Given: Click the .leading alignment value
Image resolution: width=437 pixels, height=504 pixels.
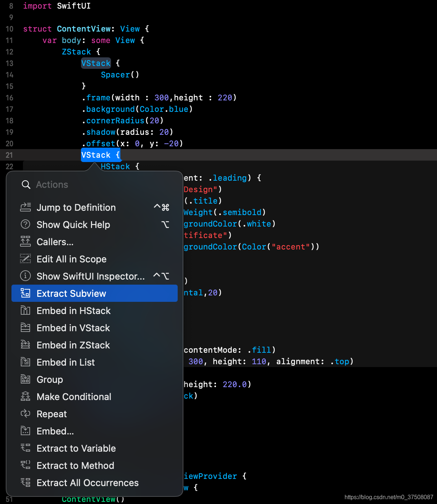Looking at the screenshot, I should point(228,178).
